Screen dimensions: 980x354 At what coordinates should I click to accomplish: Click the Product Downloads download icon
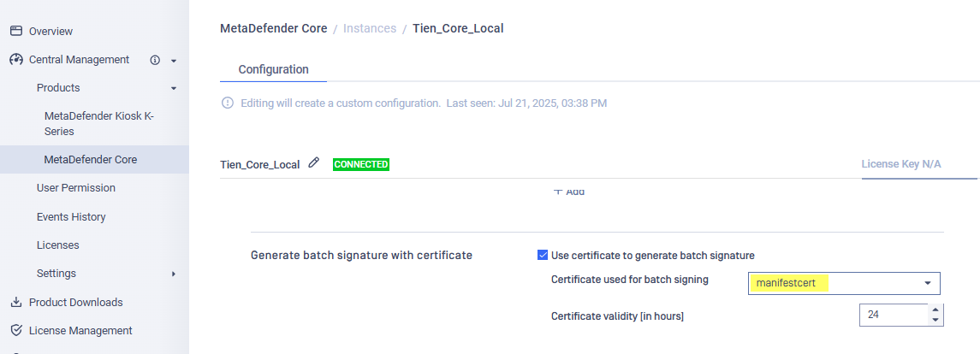[x=16, y=302]
